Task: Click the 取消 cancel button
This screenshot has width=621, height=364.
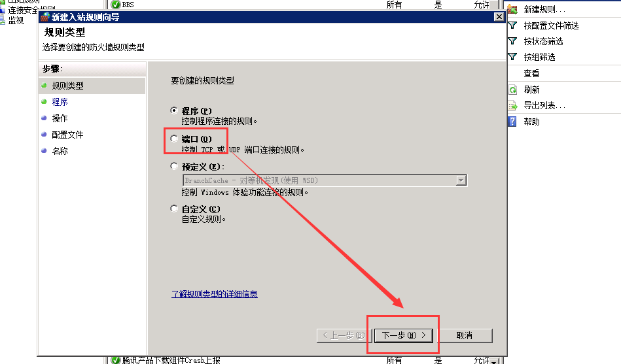Action: 464,335
